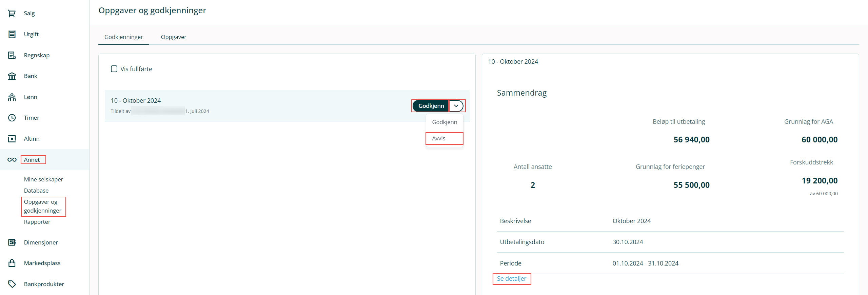Select the Bank building icon
Viewport: 868px width, 295px height.
[12, 76]
